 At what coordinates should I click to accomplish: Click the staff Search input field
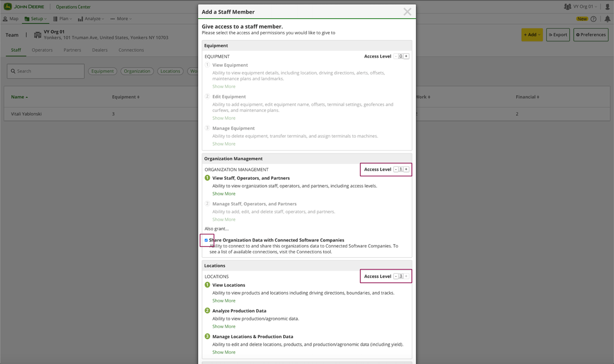coord(46,71)
